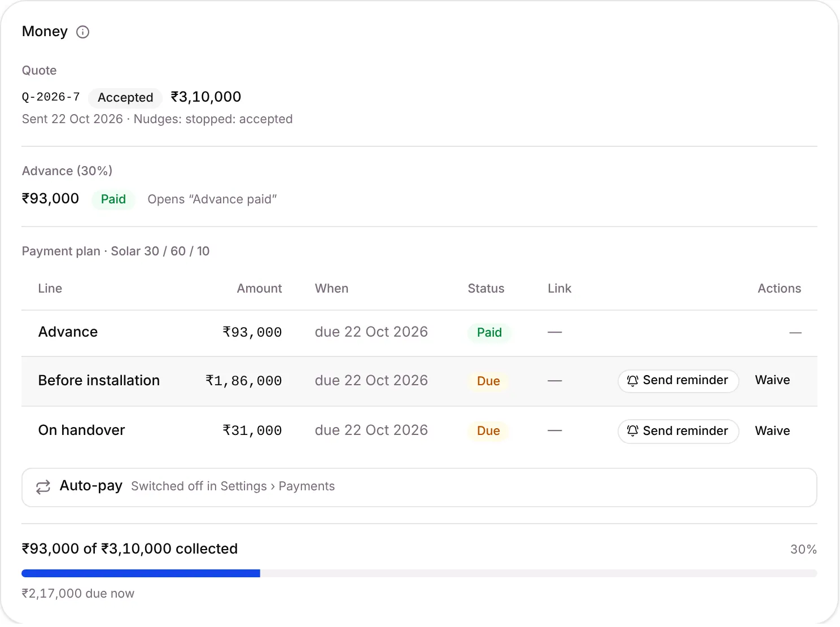Click ₹93,000 of ₹3,10,000 collected text

point(130,549)
